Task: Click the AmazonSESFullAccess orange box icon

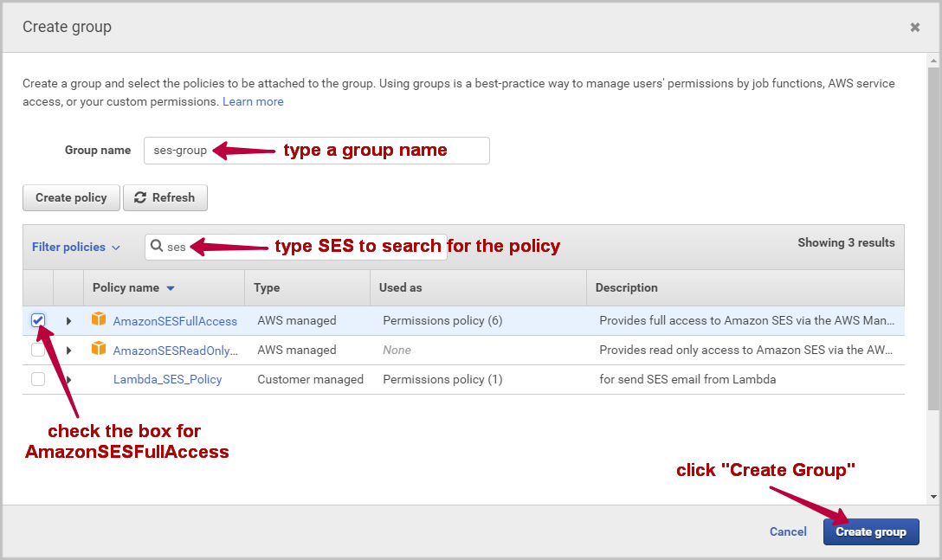Action: [99, 319]
